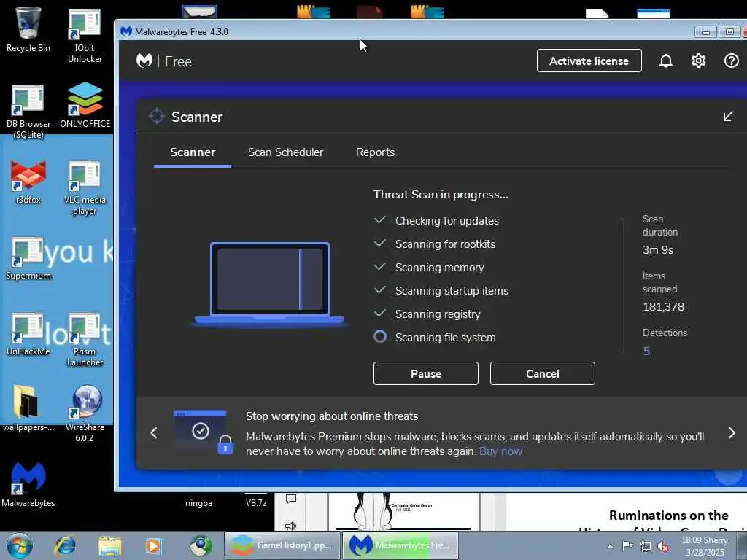Switch to GameHistory1.pp... taskbar window
Screen dimensions: 747x560
282,545
